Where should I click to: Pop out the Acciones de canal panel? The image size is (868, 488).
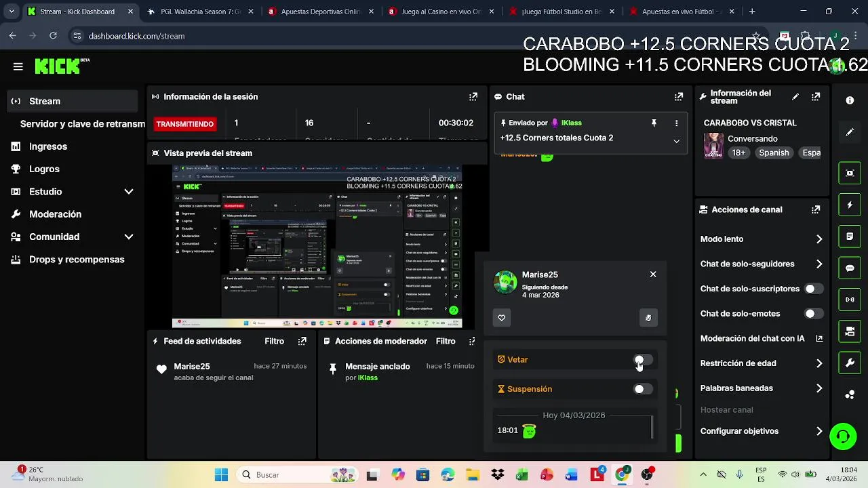click(x=816, y=210)
